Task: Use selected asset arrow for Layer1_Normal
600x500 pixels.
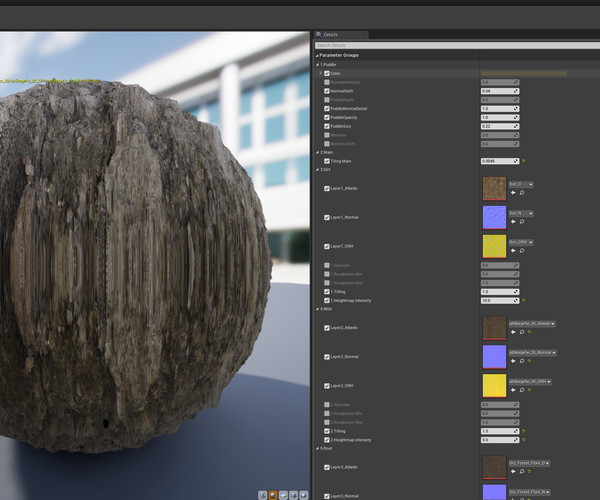Action: [513, 222]
